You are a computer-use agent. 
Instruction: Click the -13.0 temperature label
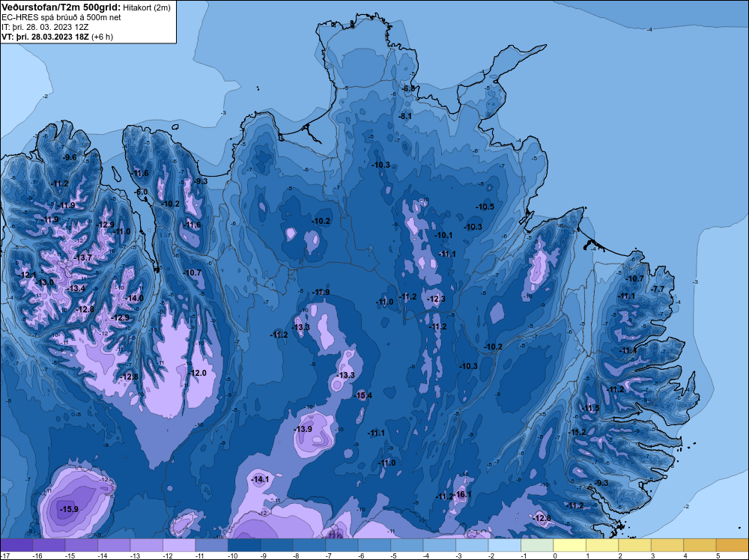coord(44,282)
